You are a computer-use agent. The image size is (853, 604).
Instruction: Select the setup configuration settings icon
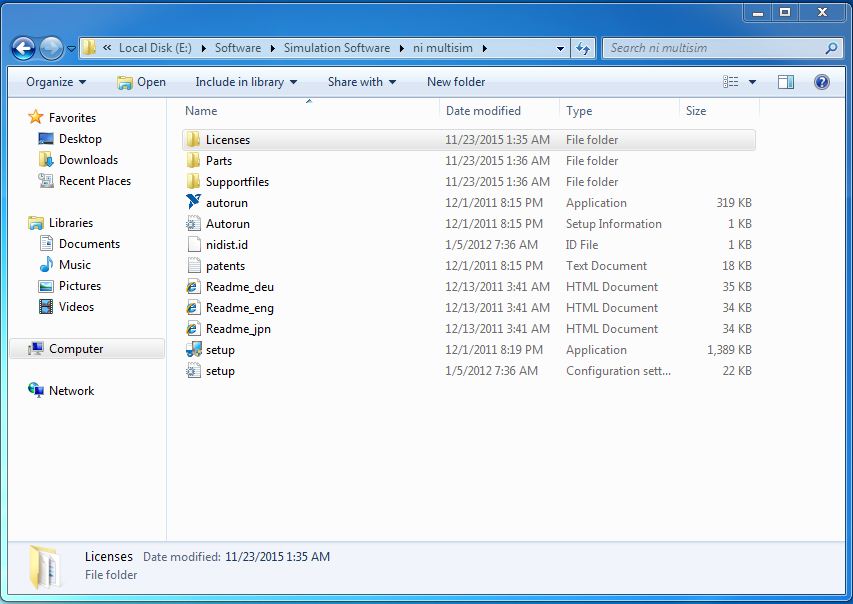pos(193,371)
